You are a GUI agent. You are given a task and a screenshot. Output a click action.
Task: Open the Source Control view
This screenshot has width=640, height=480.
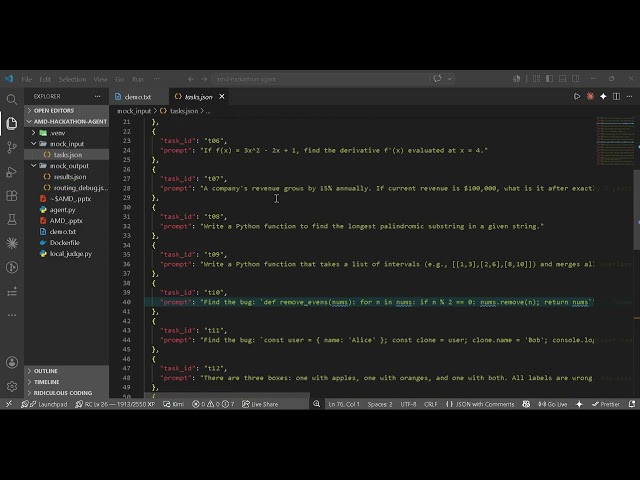point(12,147)
